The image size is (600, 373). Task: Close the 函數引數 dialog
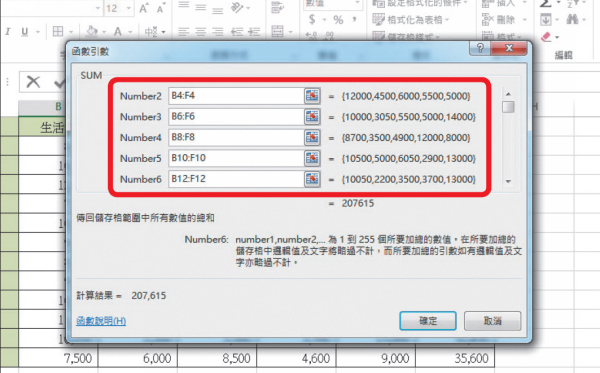click(509, 48)
